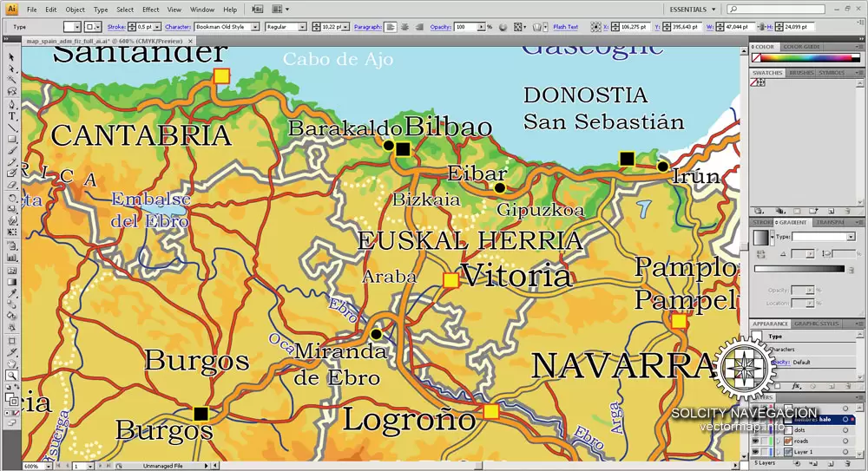
Task: Click the Stroke link in control bar
Action: (116, 27)
